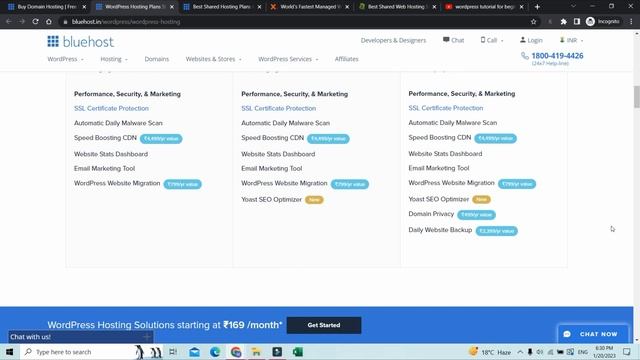
Task: Open the weather widget 18°C Haze
Action: [x=491, y=352]
